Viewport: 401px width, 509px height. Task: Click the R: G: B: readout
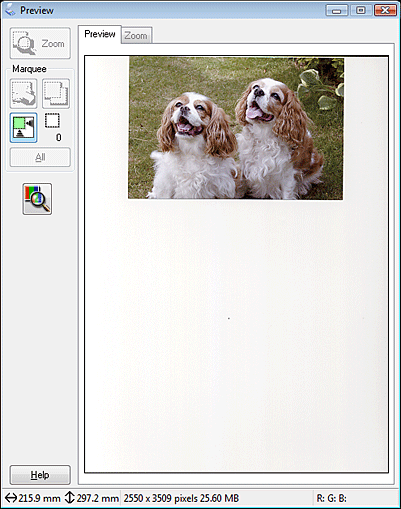click(331, 499)
